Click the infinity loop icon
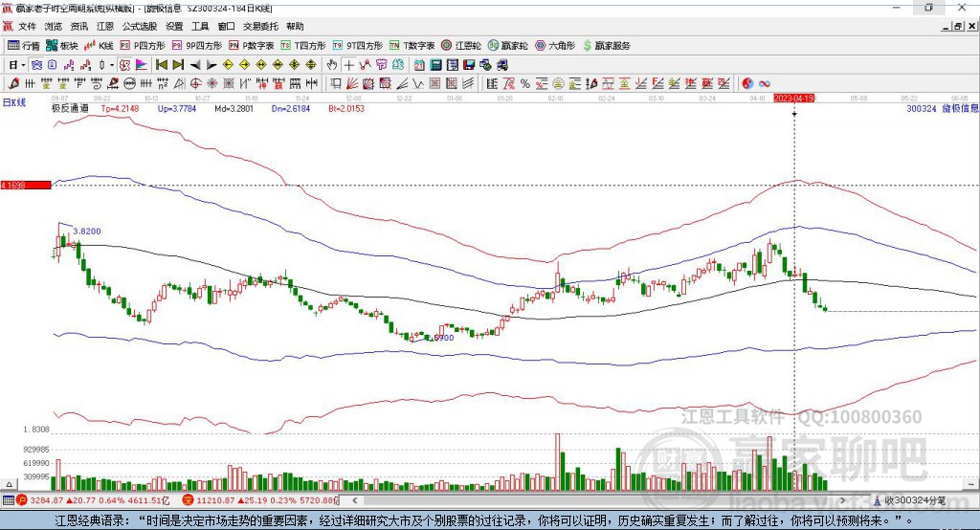980x530 pixels. (x=764, y=84)
